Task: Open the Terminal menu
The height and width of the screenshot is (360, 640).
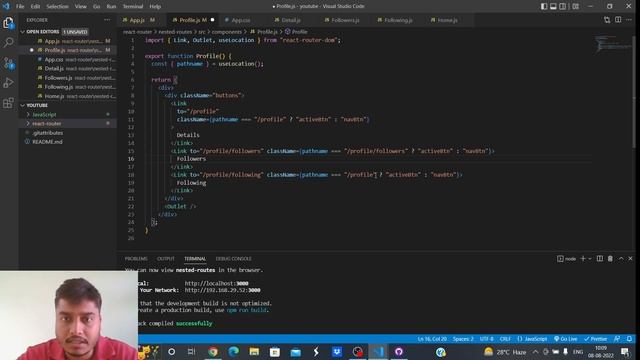Action: [133, 7]
